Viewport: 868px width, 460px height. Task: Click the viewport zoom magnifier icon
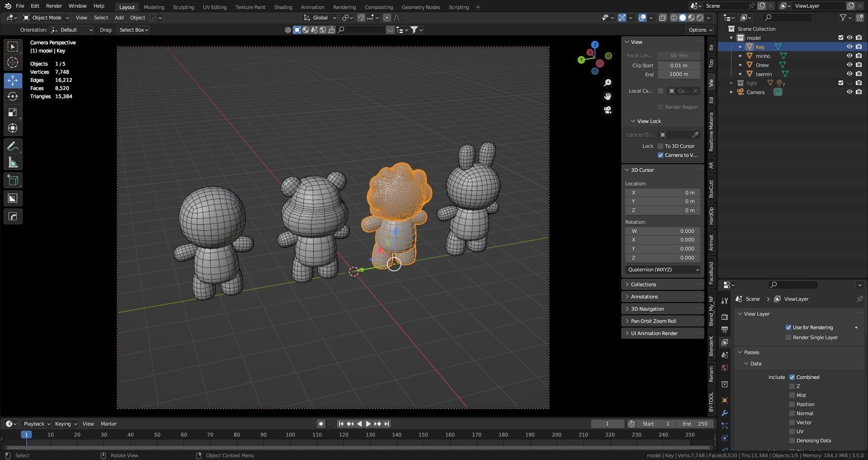[x=608, y=82]
